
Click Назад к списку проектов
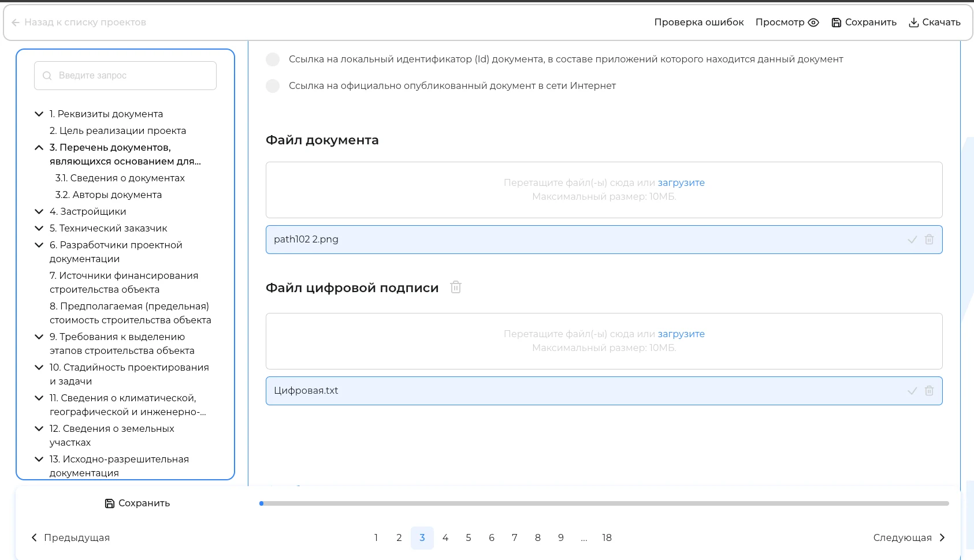(79, 23)
